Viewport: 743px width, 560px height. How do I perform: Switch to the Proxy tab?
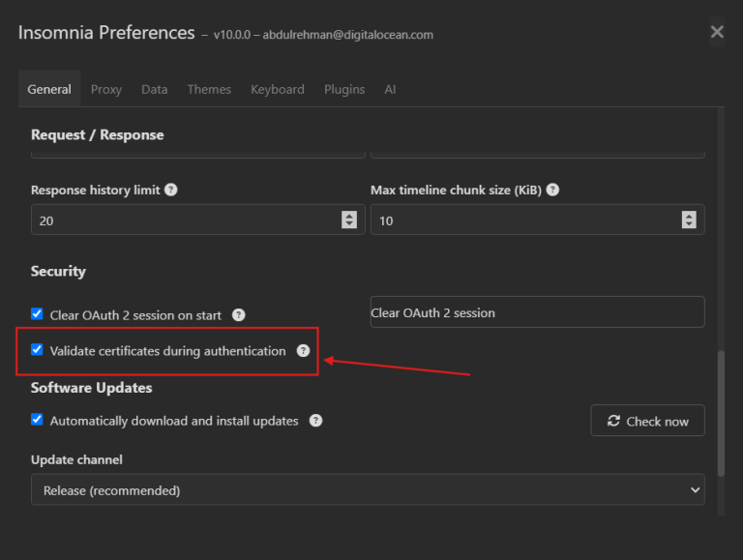tap(106, 89)
